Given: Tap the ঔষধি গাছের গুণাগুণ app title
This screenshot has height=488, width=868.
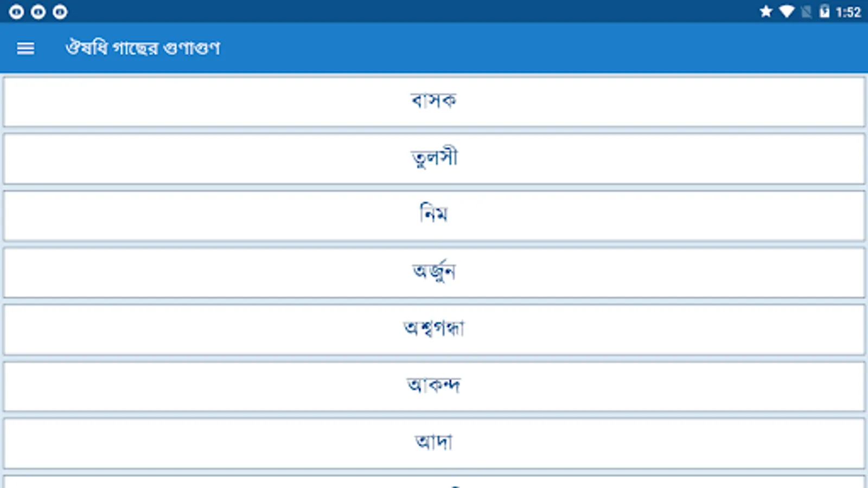Looking at the screenshot, I should [143, 48].
